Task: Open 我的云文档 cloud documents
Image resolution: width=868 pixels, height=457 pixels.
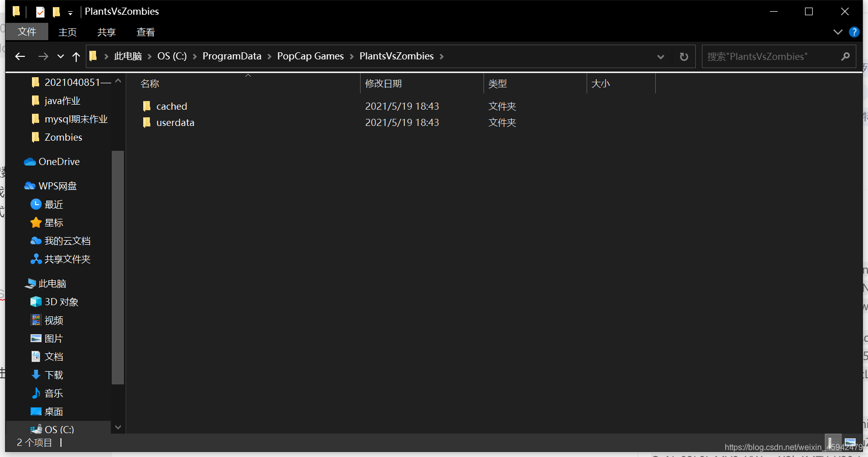Action: coord(61,241)
